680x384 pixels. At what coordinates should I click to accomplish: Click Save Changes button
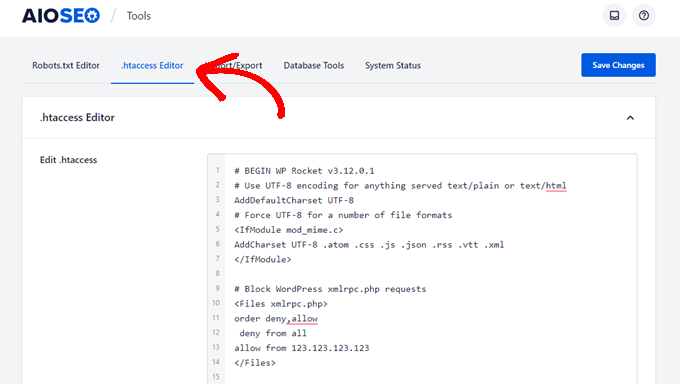click(x=618, y=65)
